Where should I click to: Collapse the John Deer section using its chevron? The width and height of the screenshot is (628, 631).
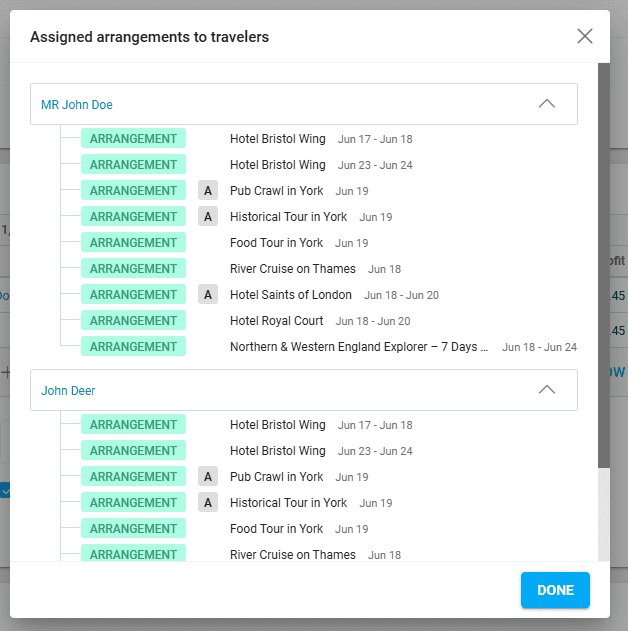(x=546, y=390)
